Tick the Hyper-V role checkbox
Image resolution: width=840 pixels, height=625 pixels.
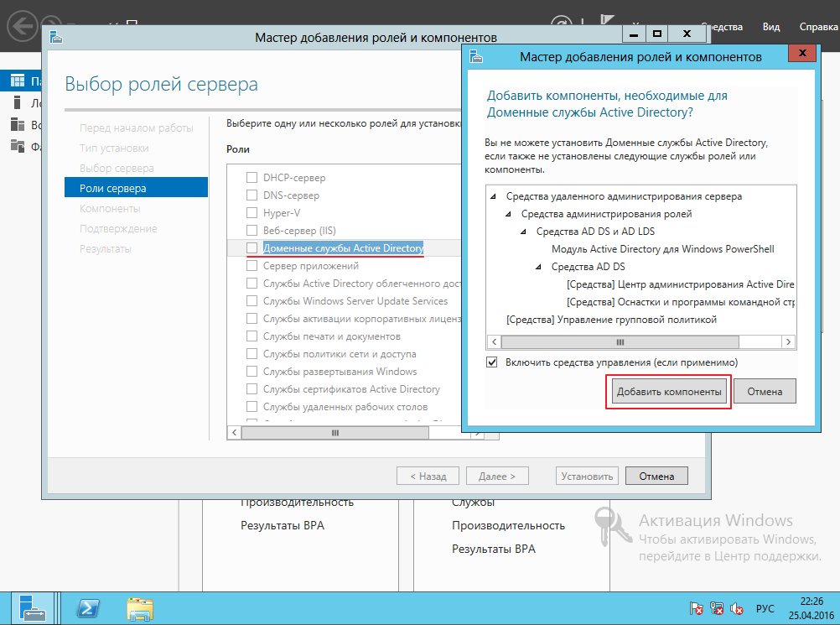pyautogui.click(x=251, y=213)
